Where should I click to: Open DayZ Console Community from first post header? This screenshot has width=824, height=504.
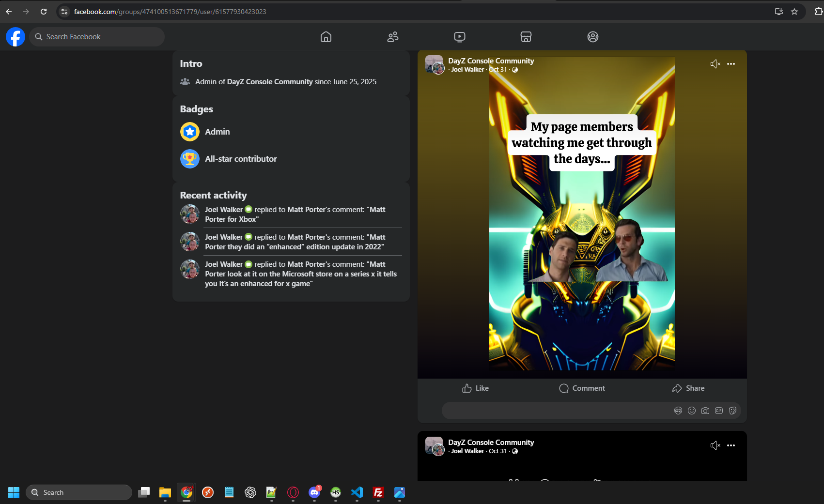click(491, 61)
